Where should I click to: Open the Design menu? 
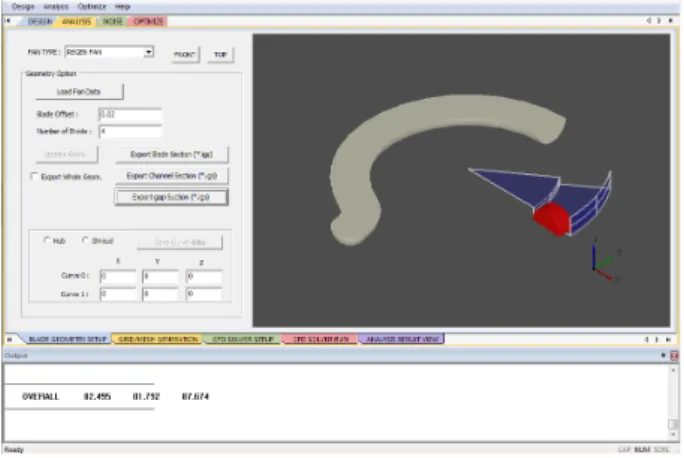(23, 7)
